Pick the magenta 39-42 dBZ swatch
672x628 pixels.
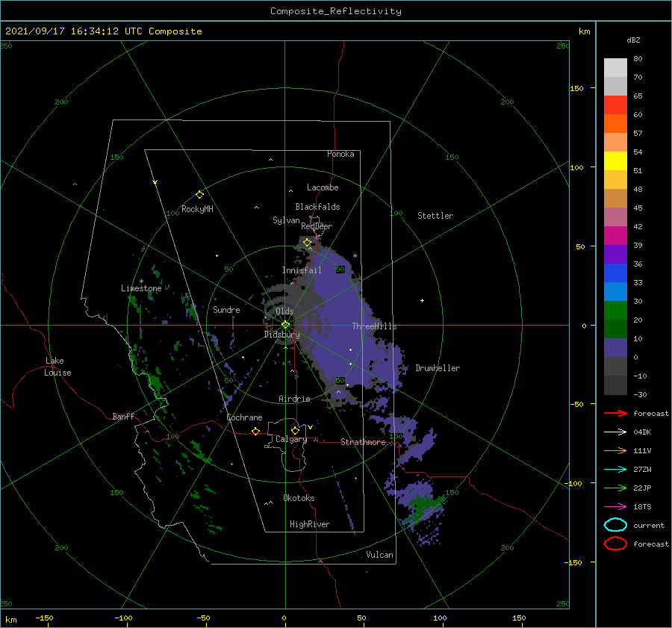click(x=615, y=235)
